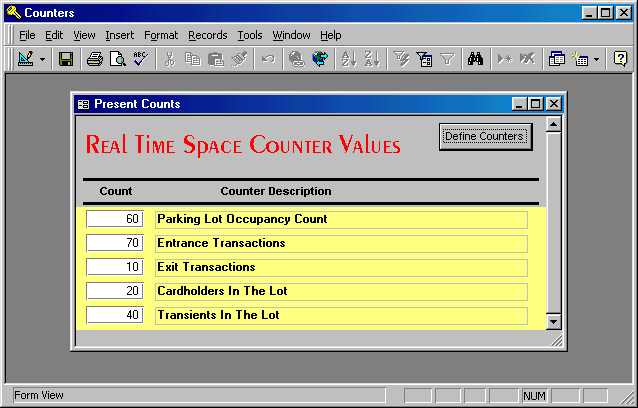Click the Print icon
Screen dimensions: 638x408
point(94,59)
